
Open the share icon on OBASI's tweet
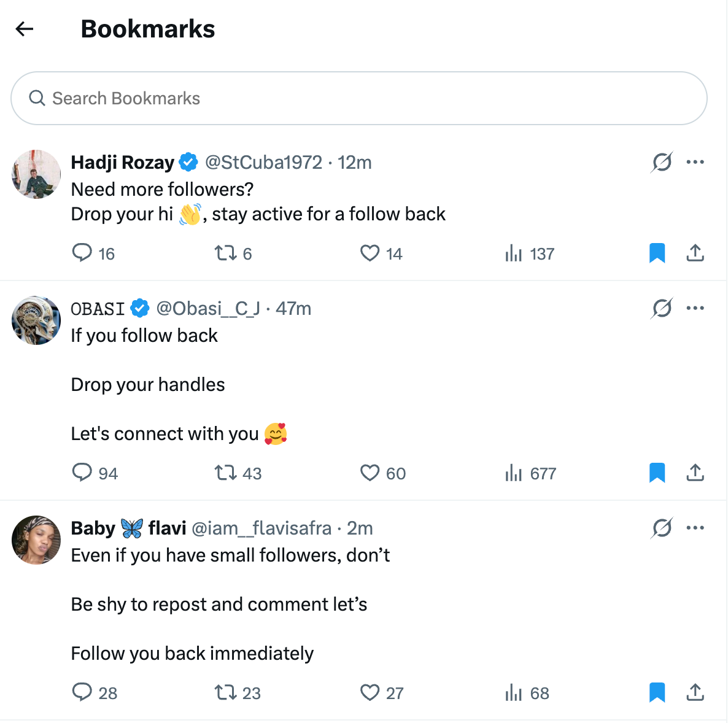click(695, 473)
